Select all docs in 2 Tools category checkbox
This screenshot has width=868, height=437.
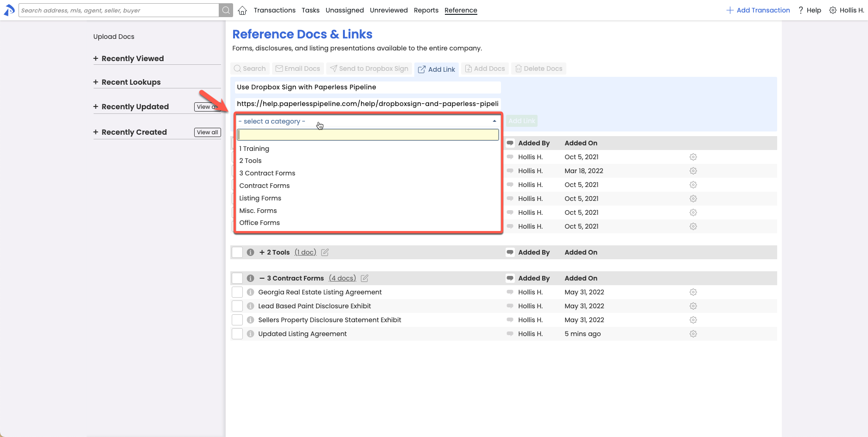coord(237,252)
